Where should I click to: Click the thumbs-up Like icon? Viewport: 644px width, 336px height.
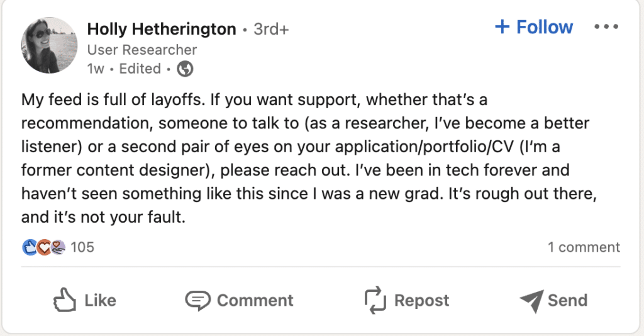(x=65, y=300)
